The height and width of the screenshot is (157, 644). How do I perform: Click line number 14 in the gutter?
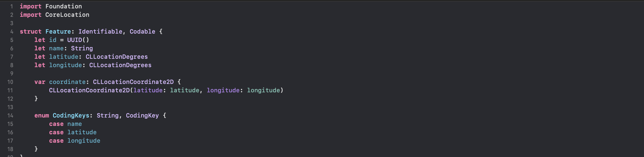(x=10, y=116)
